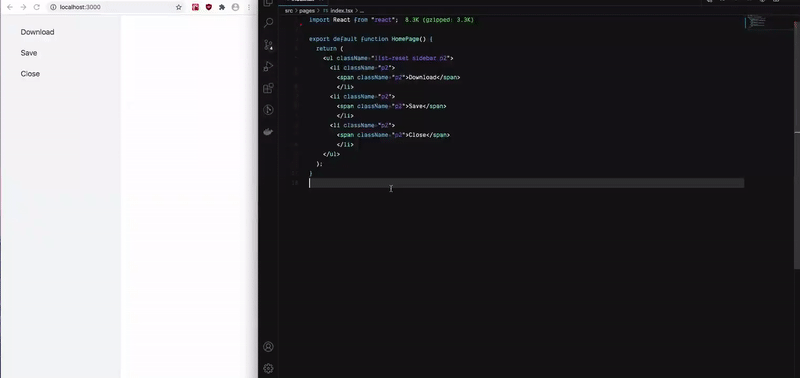This screenshot has height=378, width=800.
Task: Click the 'export default function HomePage' line
Action: pyautogui.click(x=371, y=39)
